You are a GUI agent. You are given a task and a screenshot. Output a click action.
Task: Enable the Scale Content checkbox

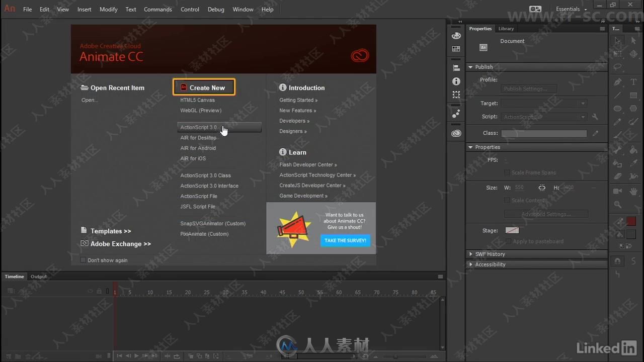pyautogui.click(x=507, y=200)
